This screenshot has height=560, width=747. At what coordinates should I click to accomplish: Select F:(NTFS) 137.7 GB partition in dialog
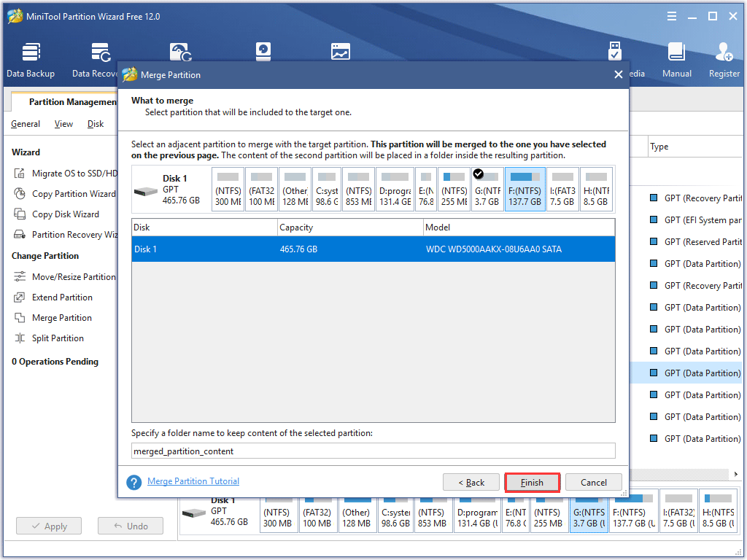[x=525, y=189]
